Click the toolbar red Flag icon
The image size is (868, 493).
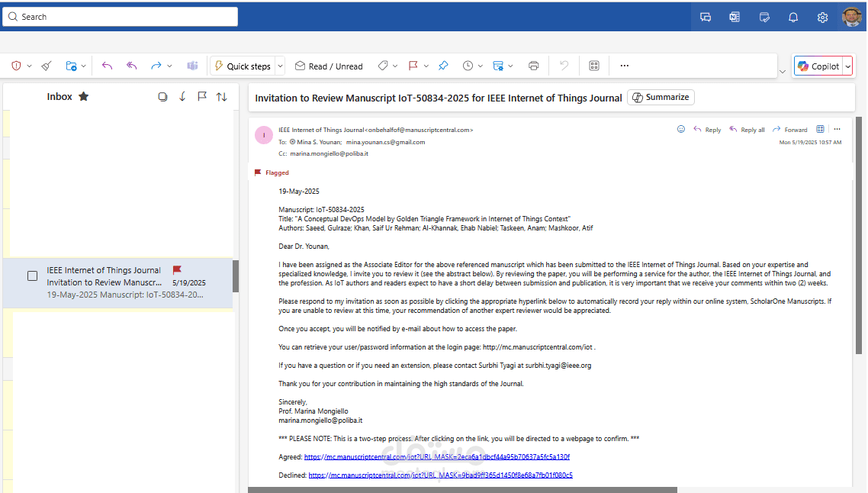click(x=413, y=66)
